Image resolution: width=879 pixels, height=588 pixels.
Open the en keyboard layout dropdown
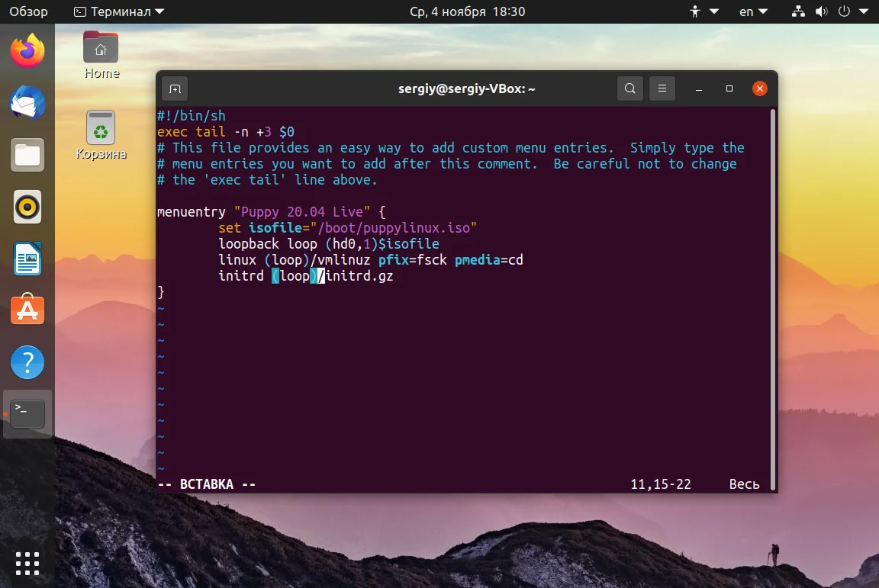click(x=753, y=11)
